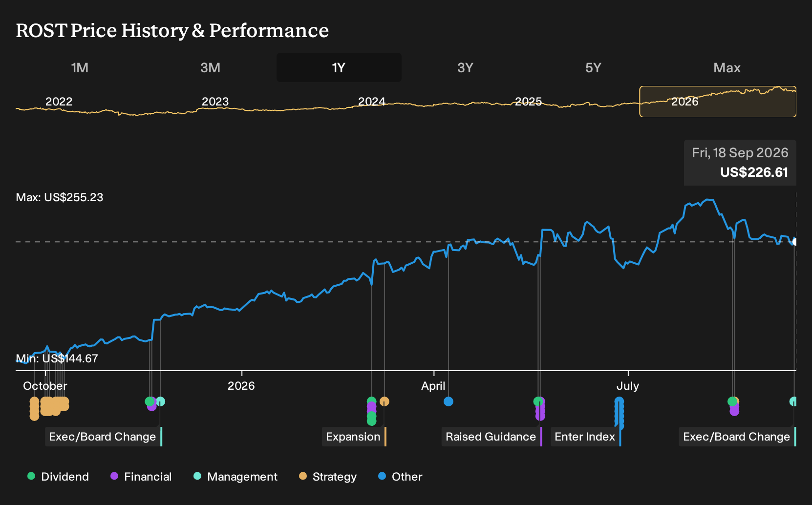Viewport: 812px width, 505px height.
Task: Click the April axis label
Action: pos(433,386)
